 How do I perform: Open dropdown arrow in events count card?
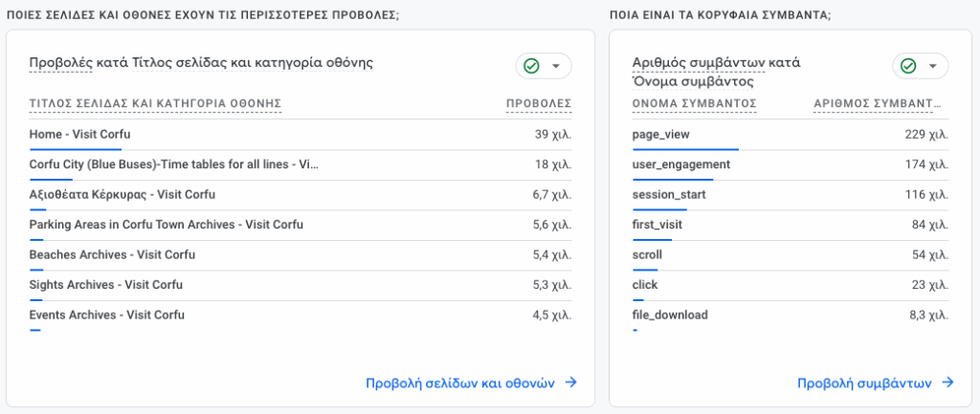(x=932, y=66)
